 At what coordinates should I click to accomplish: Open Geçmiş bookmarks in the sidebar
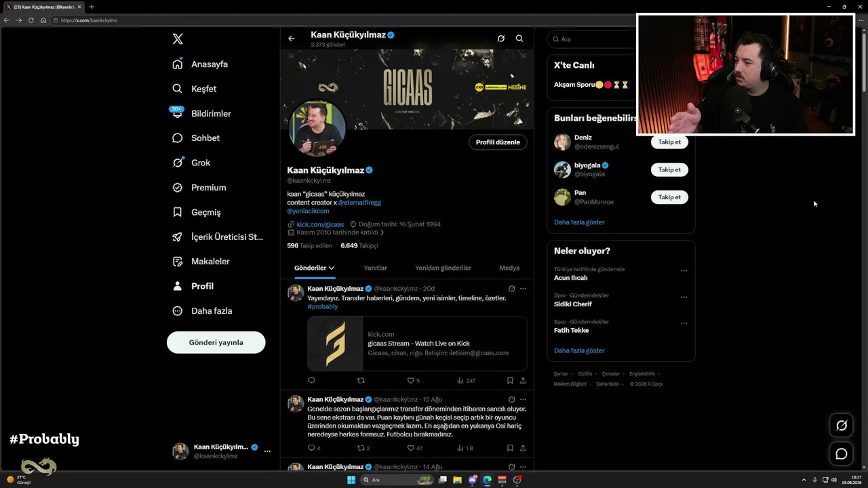197,212
